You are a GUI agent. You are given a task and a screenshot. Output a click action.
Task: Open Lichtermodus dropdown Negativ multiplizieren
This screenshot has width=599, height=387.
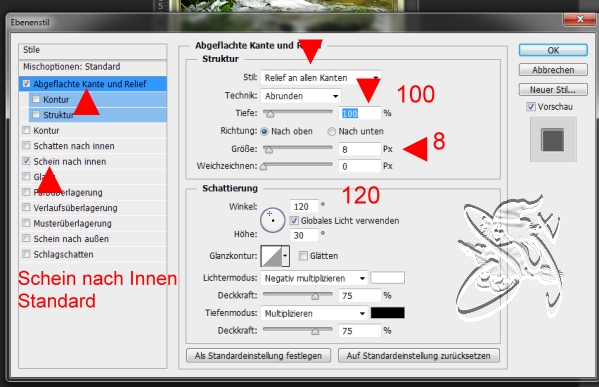pyautogui.click(x=314, y=278)
